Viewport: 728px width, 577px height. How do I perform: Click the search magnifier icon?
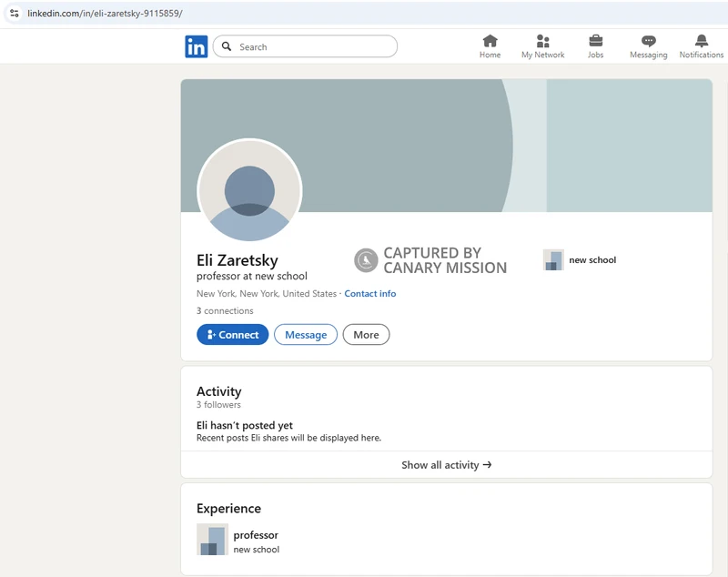pyautogui.click(x=227, y=46)
